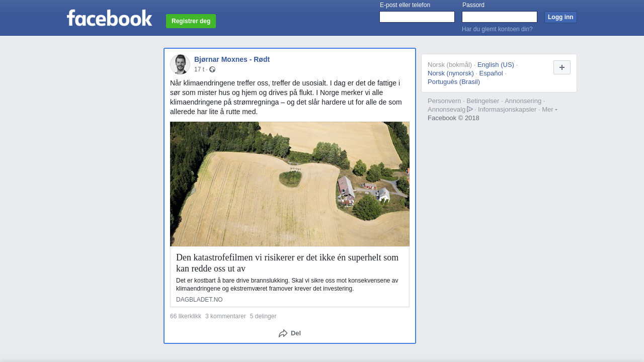Click the Registrer deg button
The height and width of the screenshot is (362, 644).
[x=191, y=21]
